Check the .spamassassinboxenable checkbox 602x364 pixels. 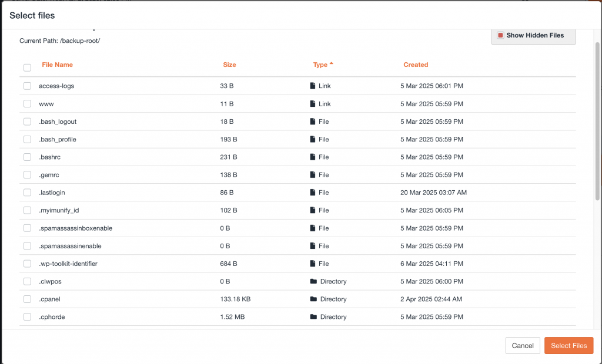coord(27,228)
